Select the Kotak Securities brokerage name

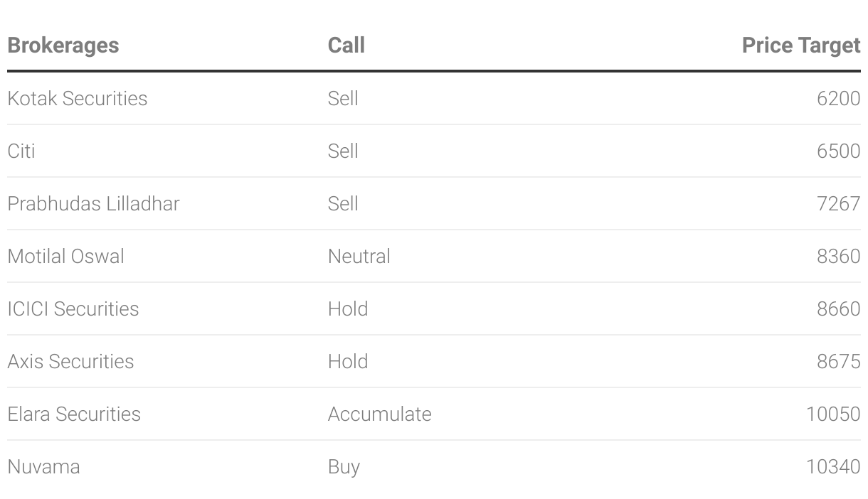[x=78, y=98]
